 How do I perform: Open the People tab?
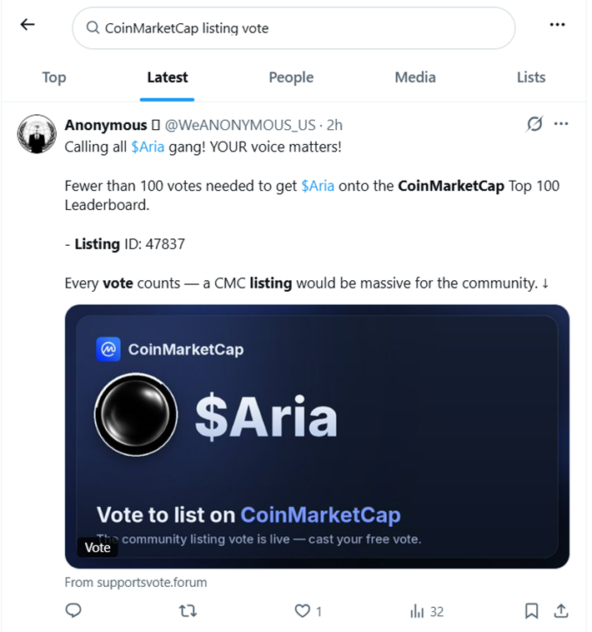pyautogui.click(x=291, y=77)
